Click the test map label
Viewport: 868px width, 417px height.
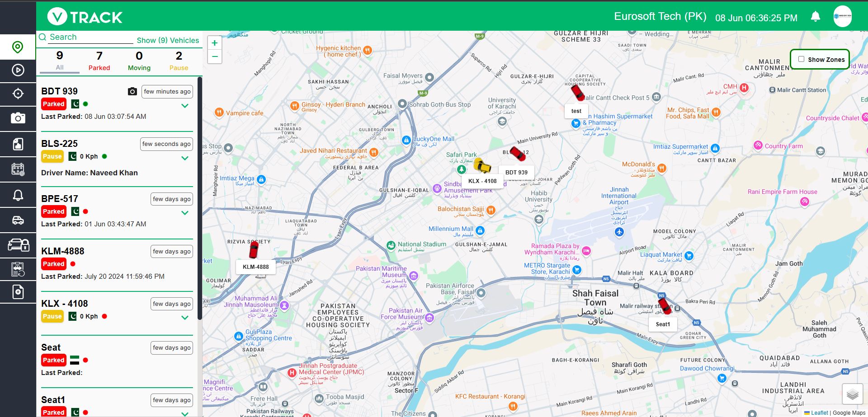coord(576,111)
